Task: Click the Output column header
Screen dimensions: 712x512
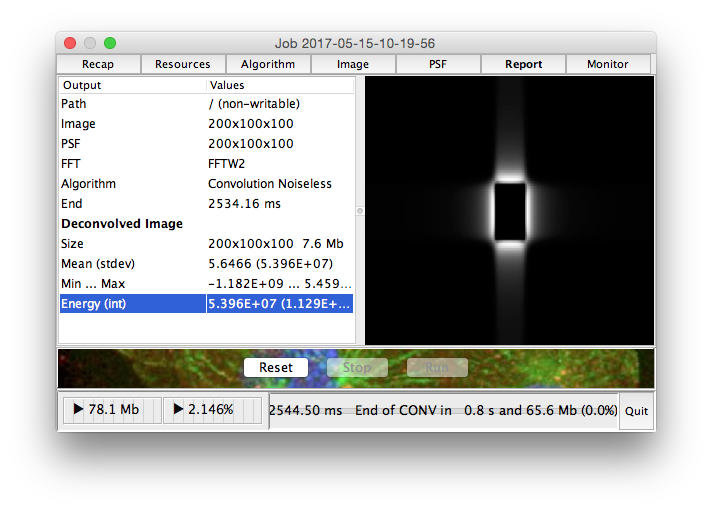Action: coord(132,86)
